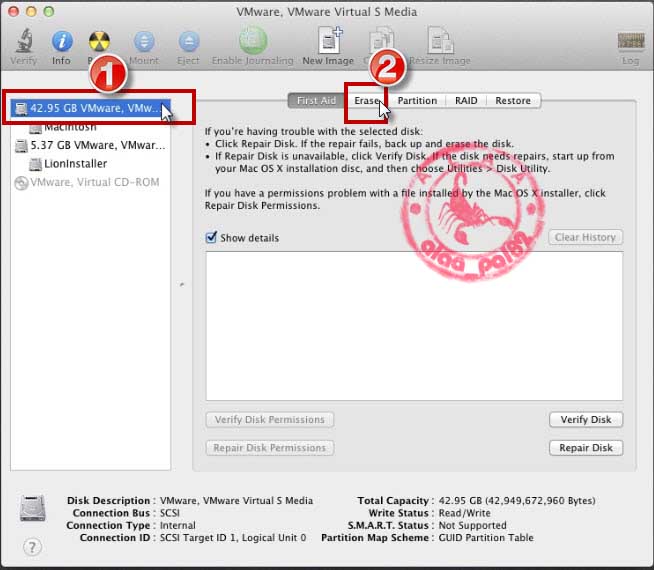
Task: Open help with the question mark button
Action: [32, 547]
